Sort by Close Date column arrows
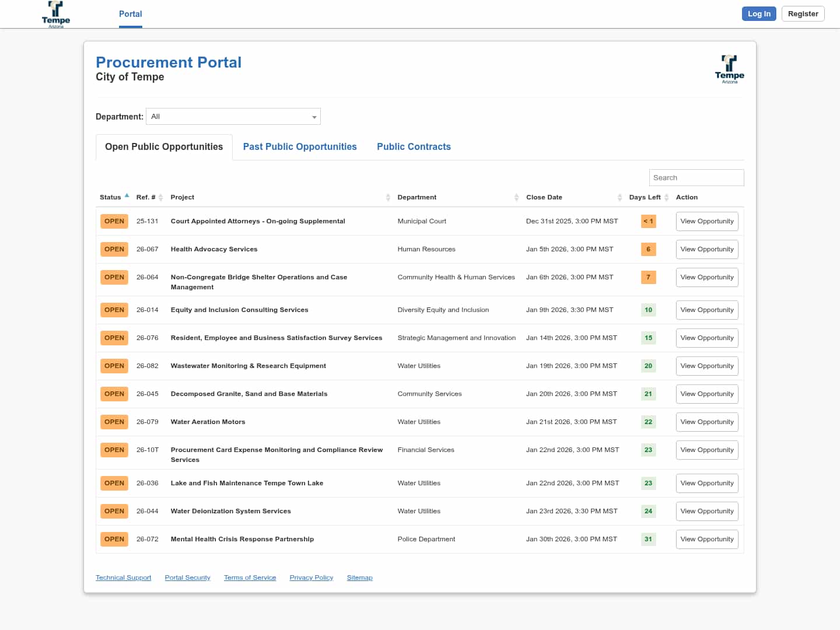The image size is (840, 630). (x=619, y=198)
